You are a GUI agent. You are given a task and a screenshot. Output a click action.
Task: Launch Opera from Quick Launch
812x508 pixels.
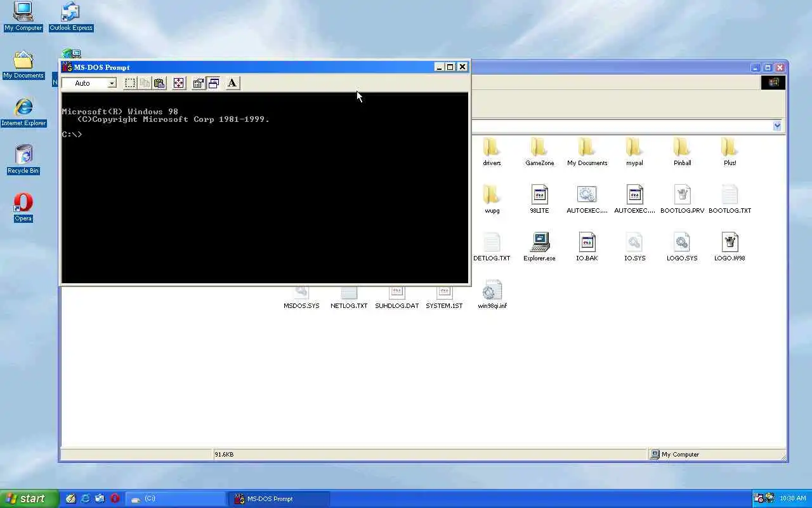(115, 498)
